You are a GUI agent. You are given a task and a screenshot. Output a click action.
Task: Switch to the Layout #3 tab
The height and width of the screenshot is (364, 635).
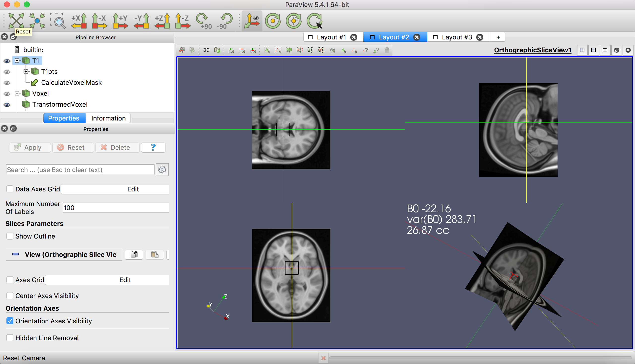456,37
